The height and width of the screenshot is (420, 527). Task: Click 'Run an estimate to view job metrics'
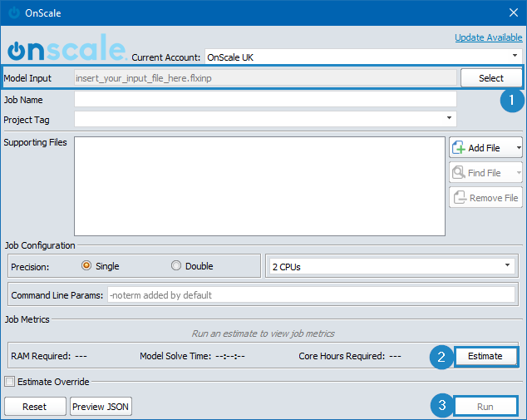pyautogui.click(x=263, y=334)
